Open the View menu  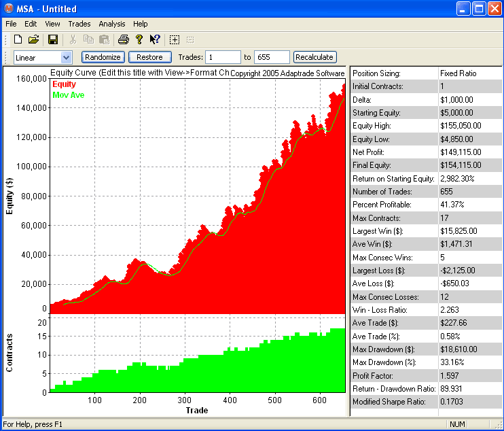coord(52,24)
